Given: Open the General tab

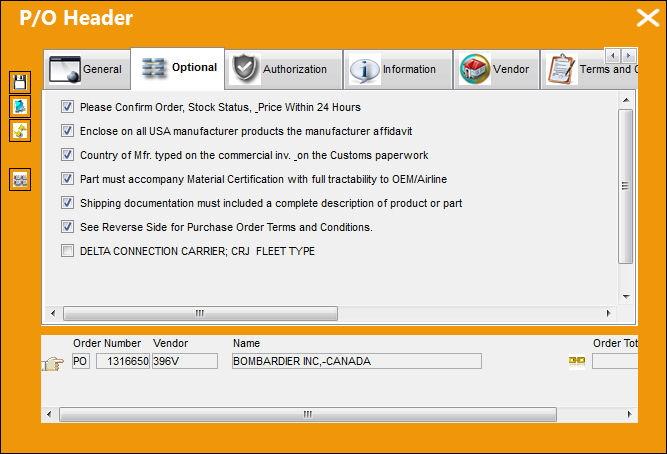Looking at the screenshot, I should tap(86, 69).
